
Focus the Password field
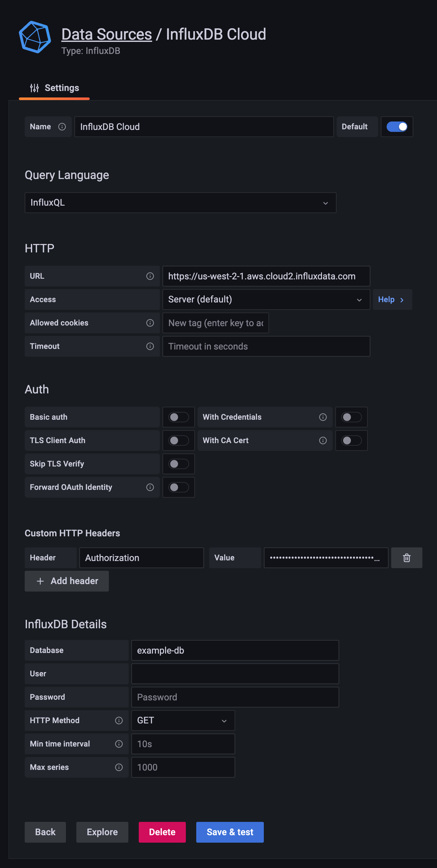[235, 697]
